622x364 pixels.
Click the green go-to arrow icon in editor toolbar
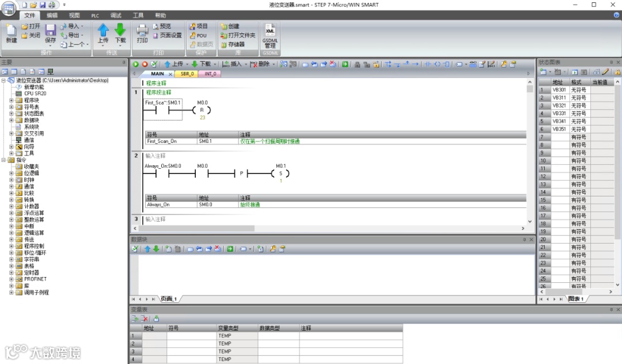coord(345,65)
